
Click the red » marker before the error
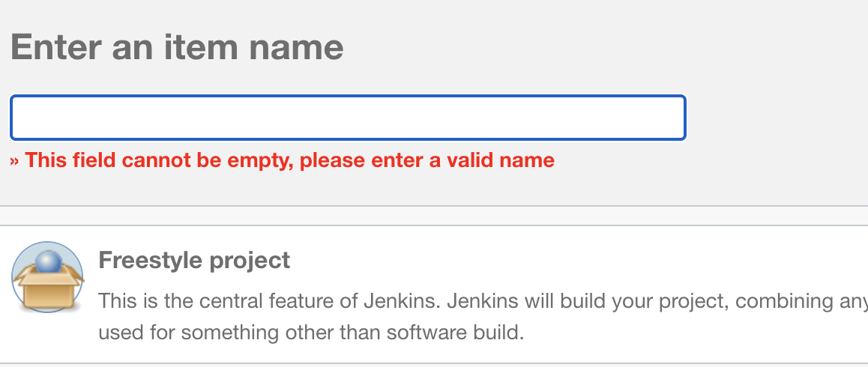click(x=15, y=160)
